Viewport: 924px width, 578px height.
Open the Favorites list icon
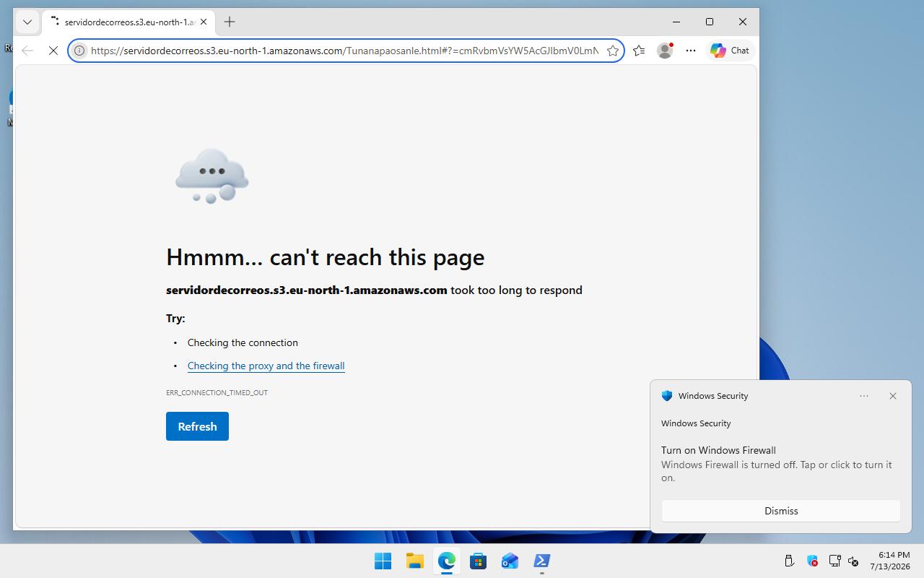pyautogui.click(x=639, y=51)
